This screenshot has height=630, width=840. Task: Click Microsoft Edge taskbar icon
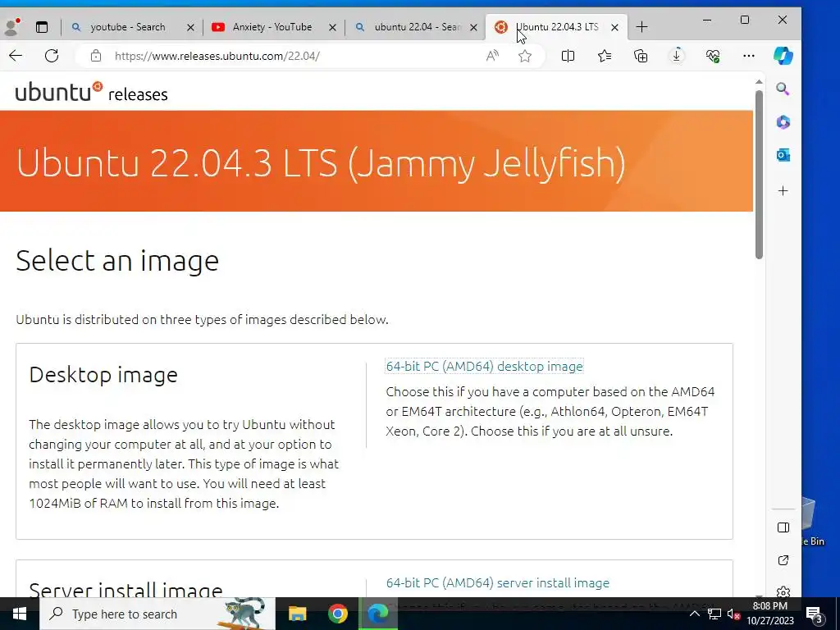coord(378,614)
